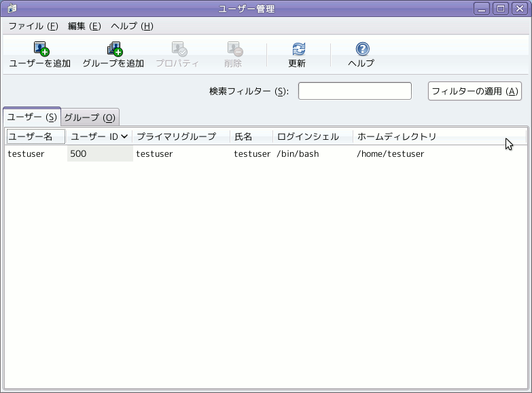Open the 編集 (E) menu
532x393 pixels.
(84, 26)
